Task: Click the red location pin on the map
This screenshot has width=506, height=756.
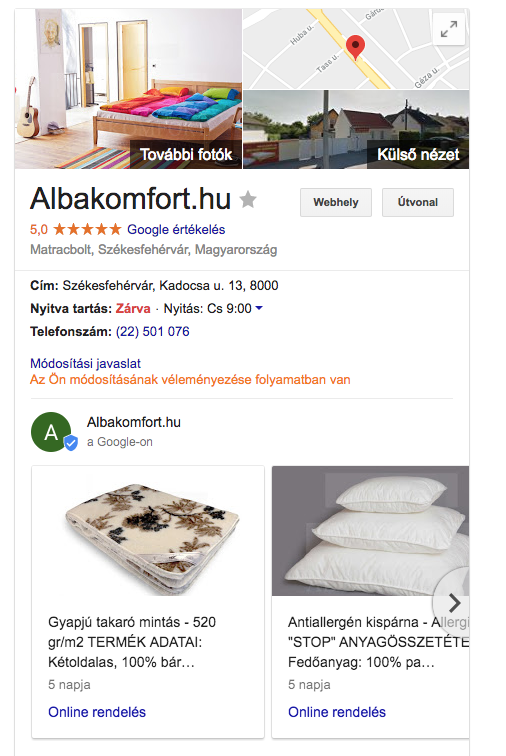Action: (x=356, y=47)
